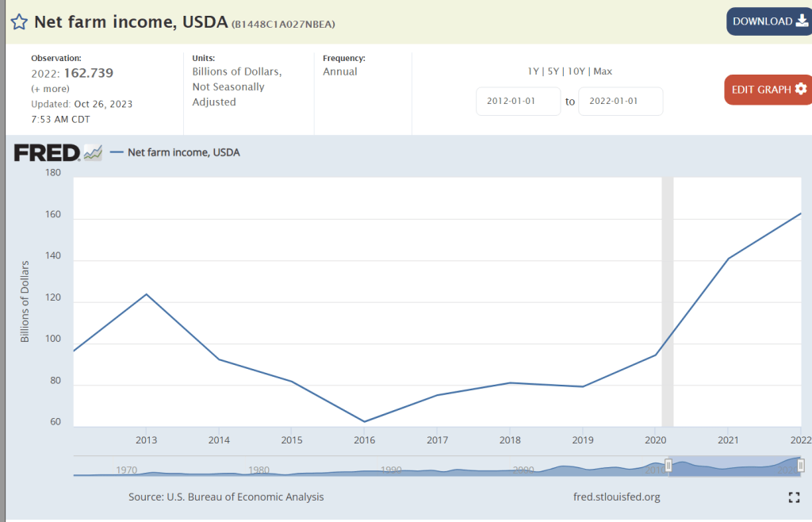Image resolution: width=812 pixels, height=522 pixels.
Task: Click the series ID B1448C1A027NBEA
Action: (283, 24)
